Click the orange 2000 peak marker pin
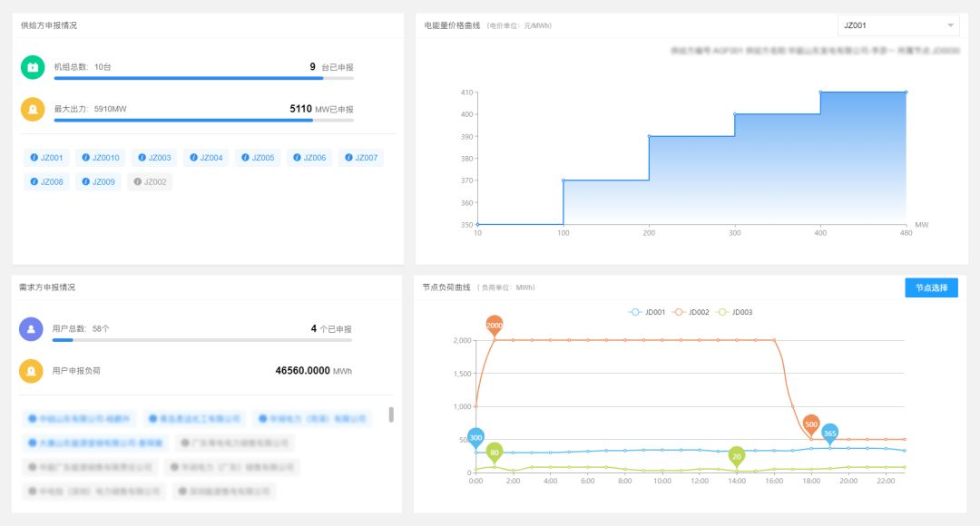This screenshot has height=526, width=980. tap(495, 325)
